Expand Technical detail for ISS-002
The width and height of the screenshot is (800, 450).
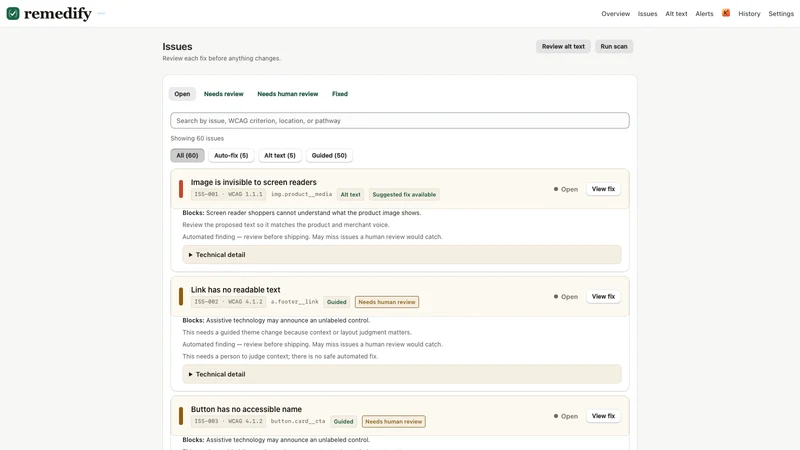(x=402, y=374)
